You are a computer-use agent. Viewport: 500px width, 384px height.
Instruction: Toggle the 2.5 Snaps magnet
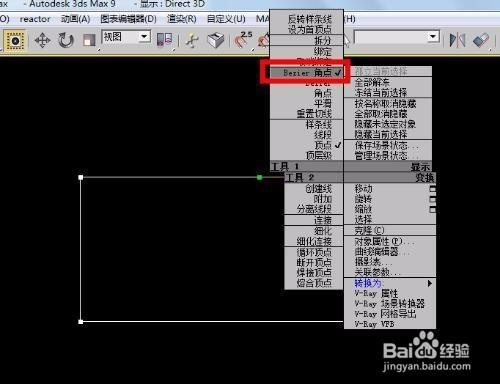[x=243, y=40]
